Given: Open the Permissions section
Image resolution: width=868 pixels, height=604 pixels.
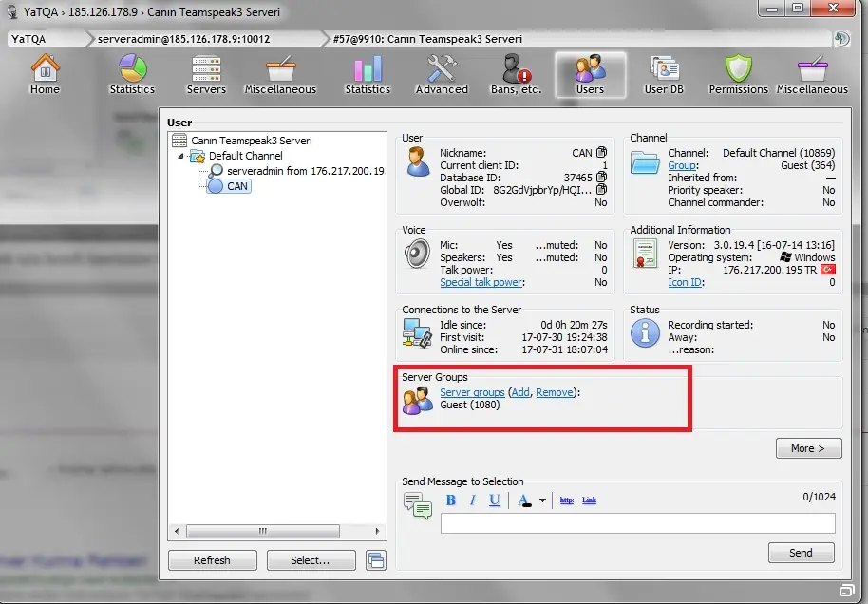Looking at the screenshot, I should [x=739, y=75].
